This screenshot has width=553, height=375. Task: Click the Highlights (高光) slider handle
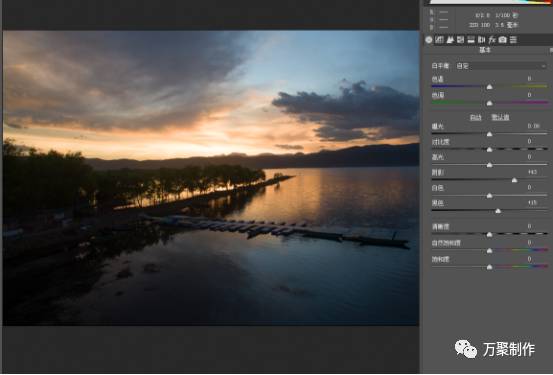490,165
